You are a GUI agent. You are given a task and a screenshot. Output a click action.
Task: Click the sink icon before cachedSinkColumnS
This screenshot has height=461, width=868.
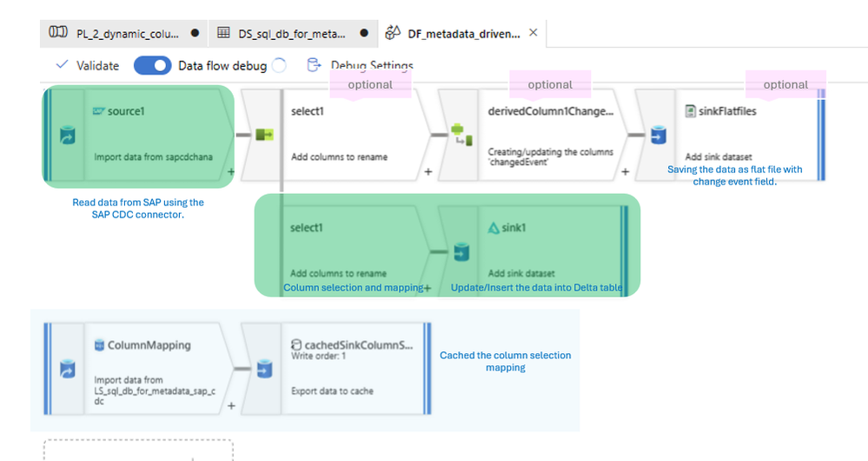(x=265, y=369)
